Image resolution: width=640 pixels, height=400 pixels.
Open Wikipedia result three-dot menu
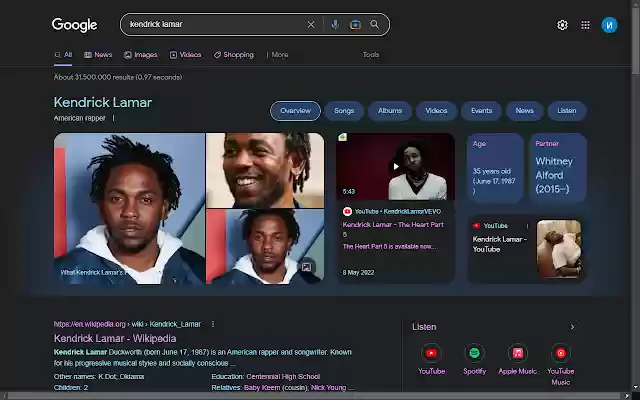coord(213,324)
